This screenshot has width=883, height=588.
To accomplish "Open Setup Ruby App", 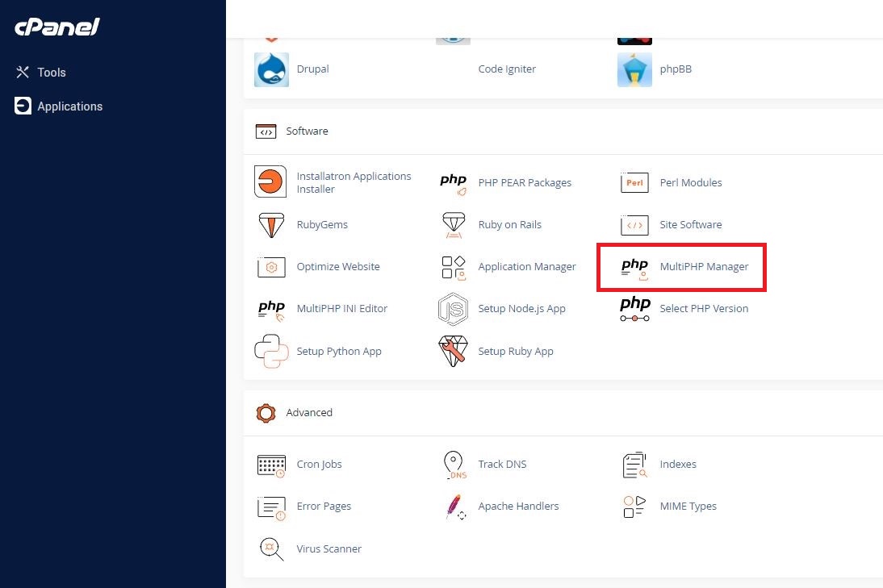I will [x=516, y=351].
